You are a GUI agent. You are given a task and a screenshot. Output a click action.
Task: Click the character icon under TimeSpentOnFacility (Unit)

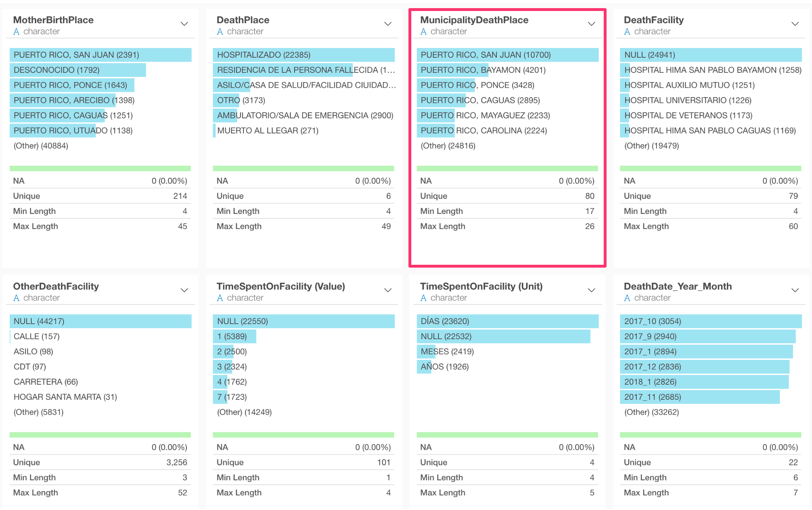click(x=423, y=298)
